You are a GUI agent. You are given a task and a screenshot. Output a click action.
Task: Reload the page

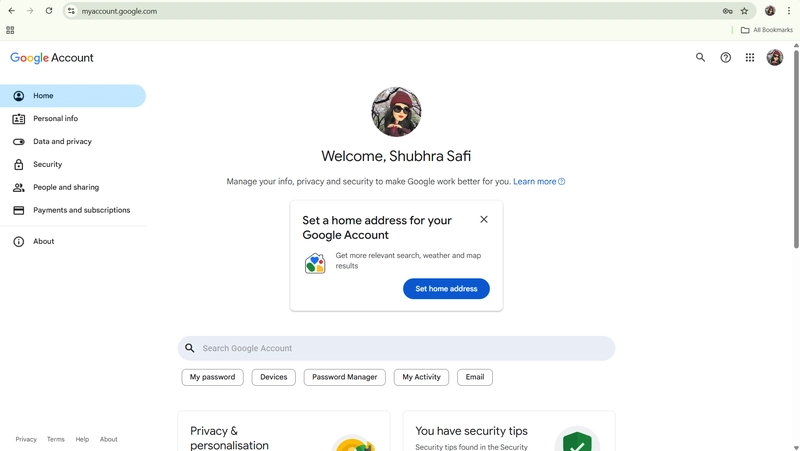click(48, 11)
